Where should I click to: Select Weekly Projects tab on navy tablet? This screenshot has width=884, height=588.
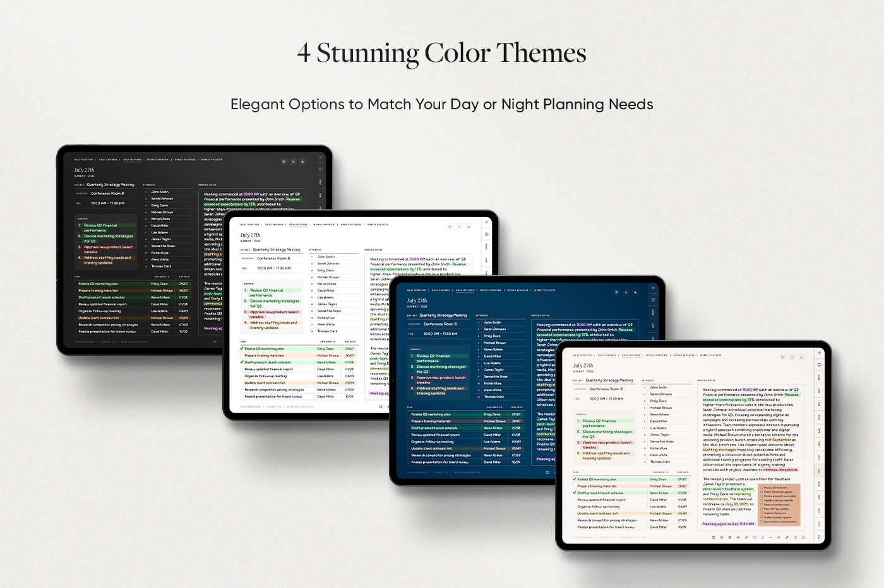point(544,290)
